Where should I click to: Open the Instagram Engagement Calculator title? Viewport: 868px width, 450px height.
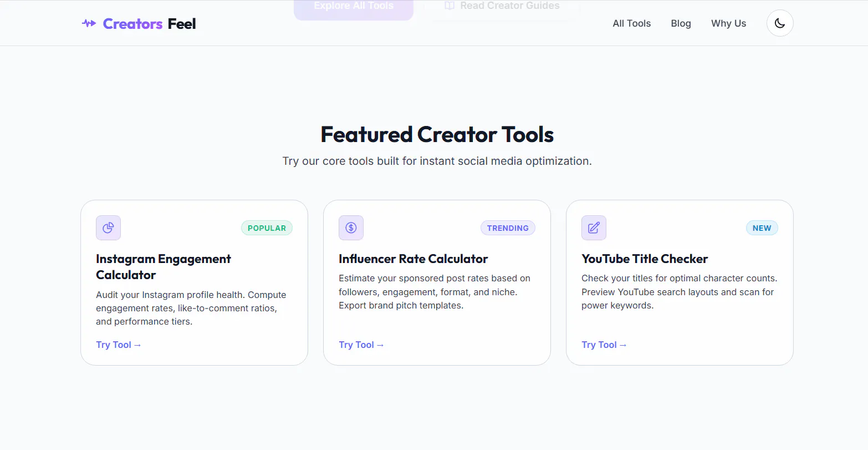coord(164,267)
